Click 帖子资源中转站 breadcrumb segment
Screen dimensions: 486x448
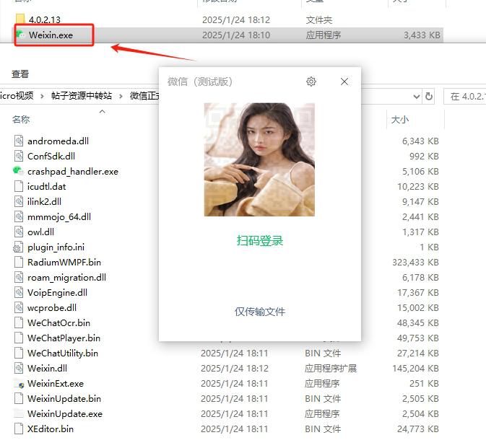tap(82, 96)
